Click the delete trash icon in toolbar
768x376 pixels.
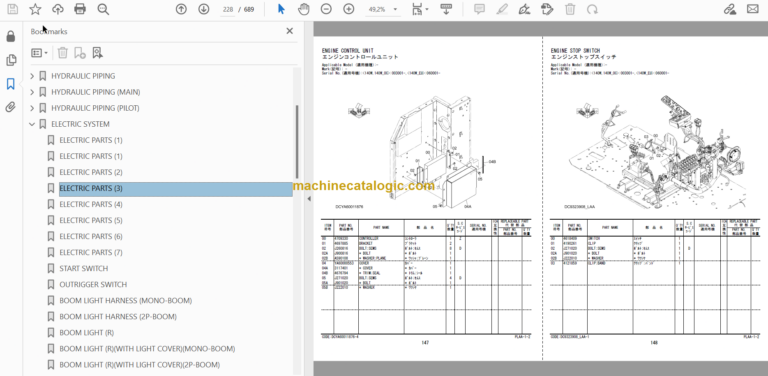pos(570,9)
